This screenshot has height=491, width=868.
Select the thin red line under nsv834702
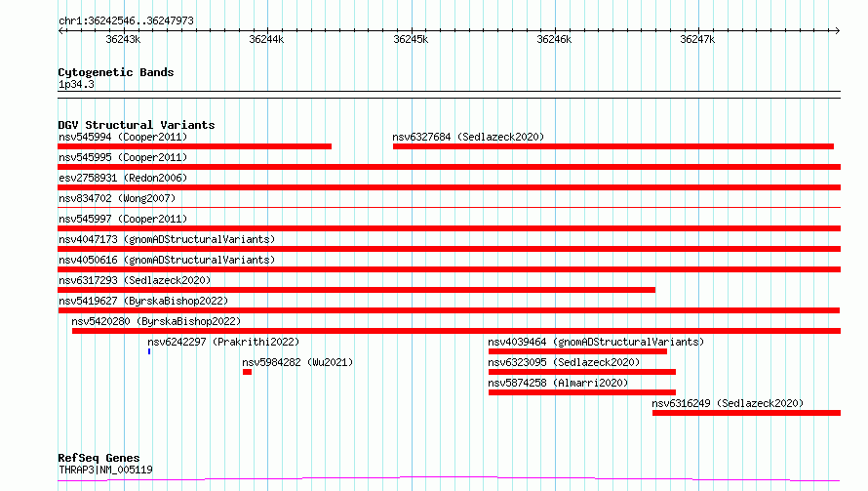tap(449, 207)
